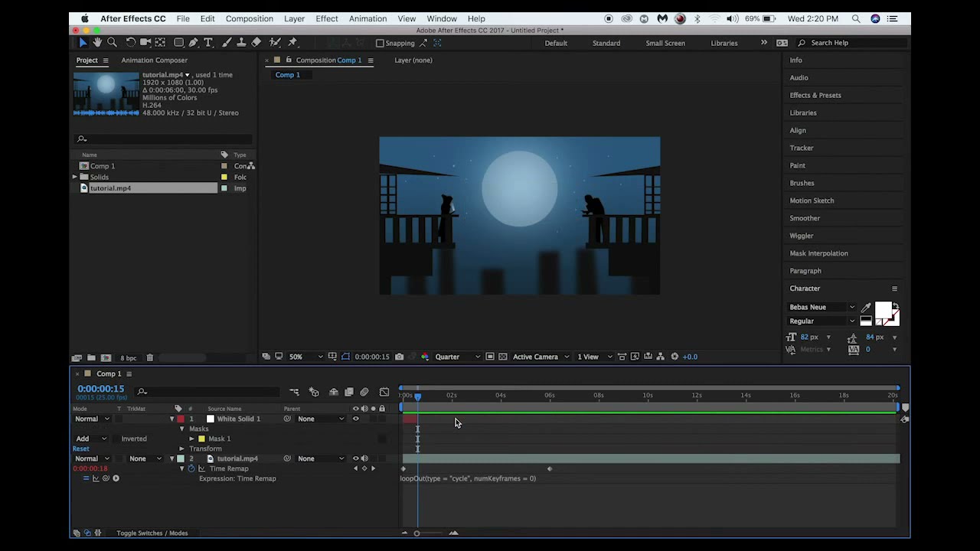
Task: Select the Pen tool
Action: point(194,43)
